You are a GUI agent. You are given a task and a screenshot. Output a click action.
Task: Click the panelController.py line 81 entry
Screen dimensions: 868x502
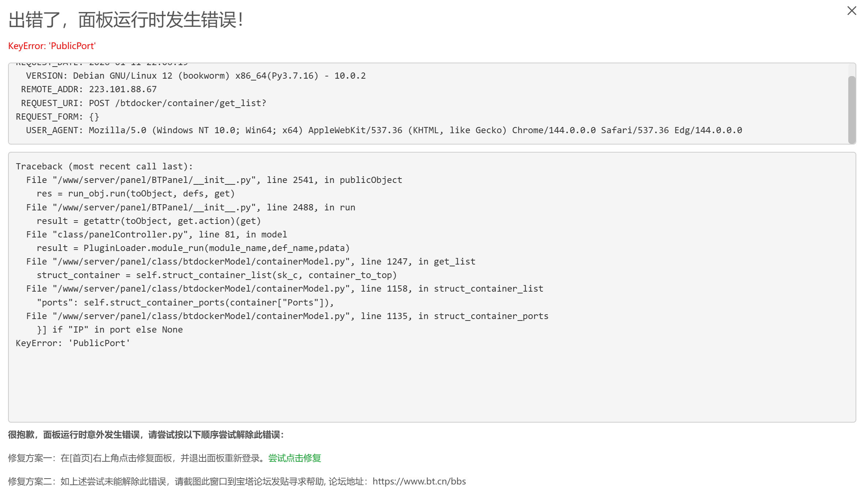[x=156, y=235]
